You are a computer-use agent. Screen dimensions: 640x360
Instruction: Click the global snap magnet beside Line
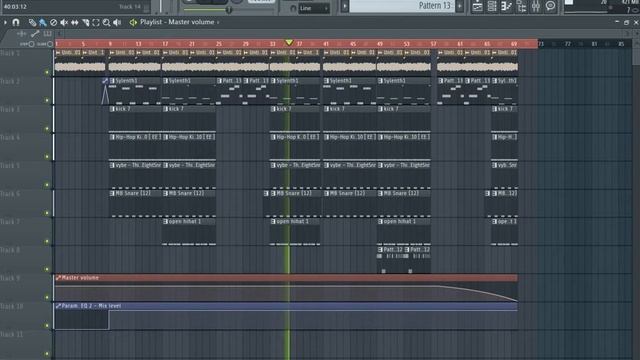point(293,8)
